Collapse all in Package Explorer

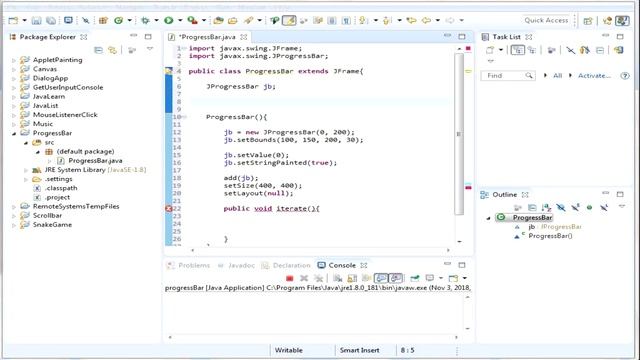98,50
